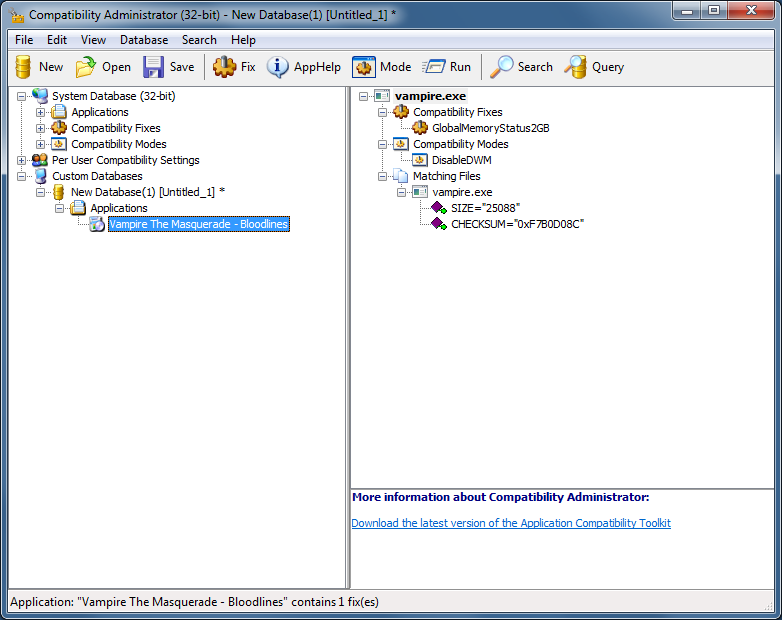Screen dimensions: 782x620
Task: Click the Compatibility Fixes gear icon in left tree
Action: pos(59,128)
